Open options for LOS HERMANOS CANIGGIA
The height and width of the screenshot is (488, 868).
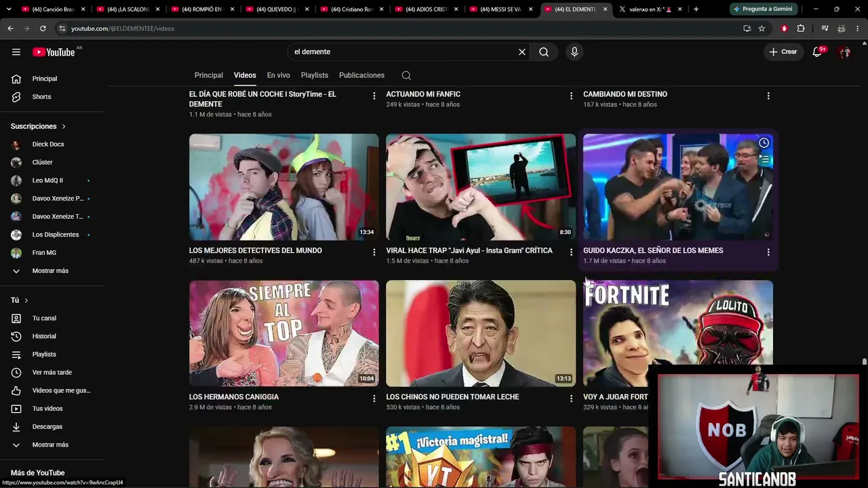374,399
